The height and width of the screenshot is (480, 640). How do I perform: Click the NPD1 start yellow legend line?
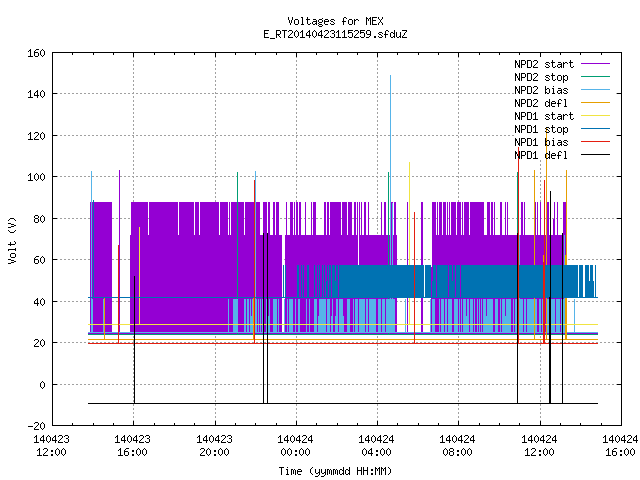[x=596, y=116]
